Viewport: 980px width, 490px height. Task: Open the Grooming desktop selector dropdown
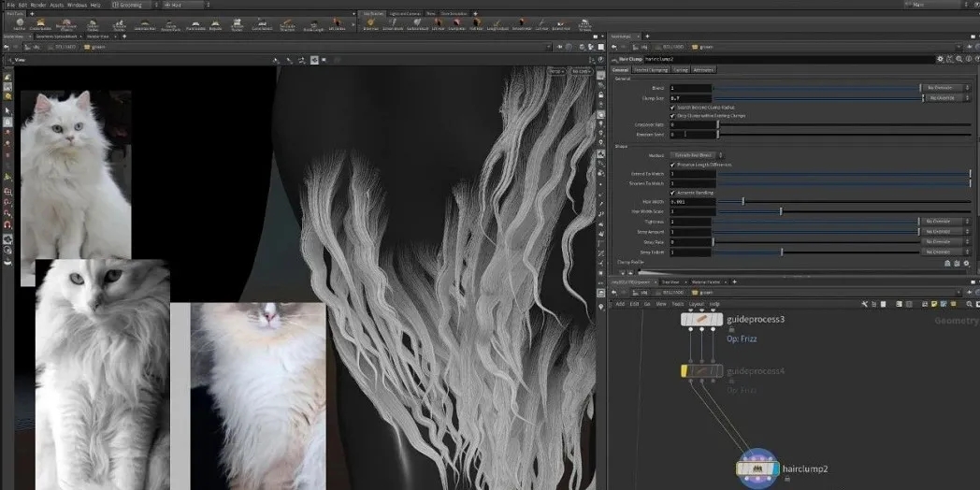coord(135,5)
